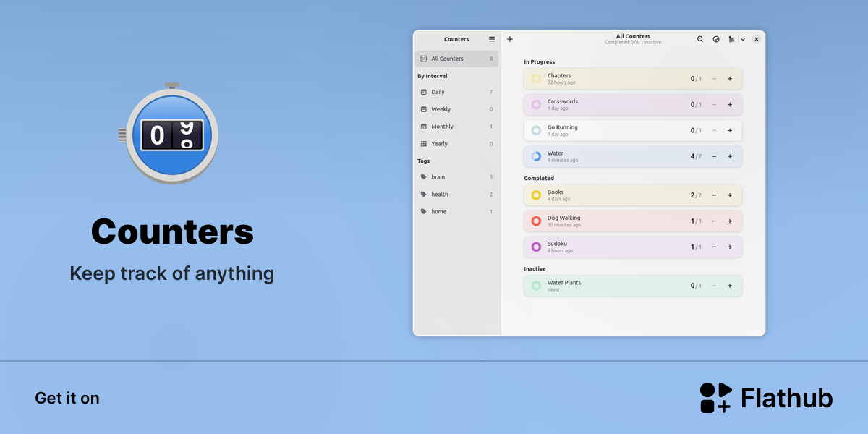This screenshot has height=434, width=868.
Task: Decrement the Dog Walking counter
Action: pos(714,221)
